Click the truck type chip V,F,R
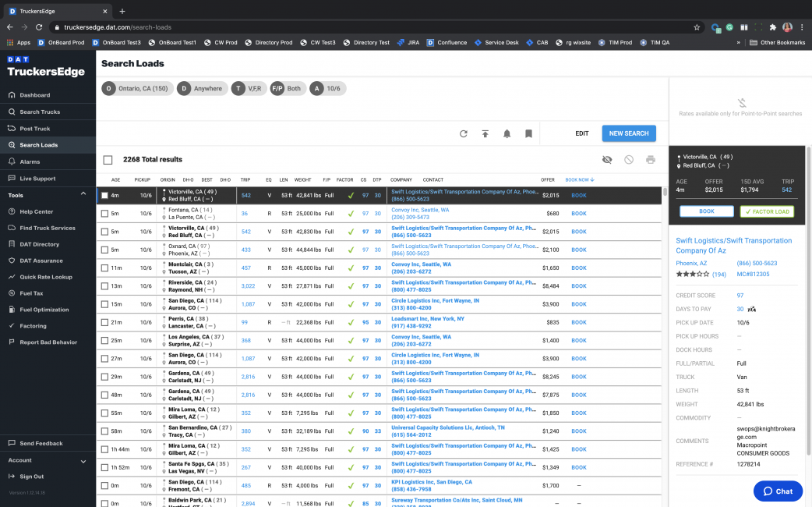Image resolution: width=812 pixels, height=507 pixels. [249, 89]
